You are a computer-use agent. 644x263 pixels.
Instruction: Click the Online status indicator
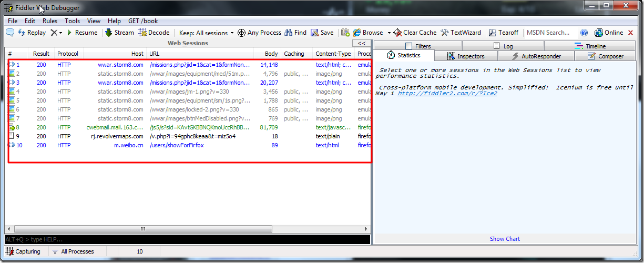[609, 33]
